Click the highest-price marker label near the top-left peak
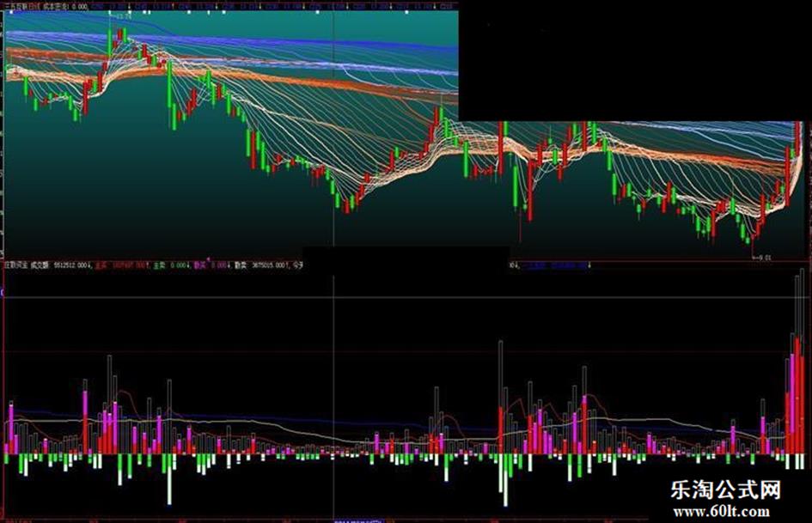Screen dimensions: 812x523 [125, 16]
